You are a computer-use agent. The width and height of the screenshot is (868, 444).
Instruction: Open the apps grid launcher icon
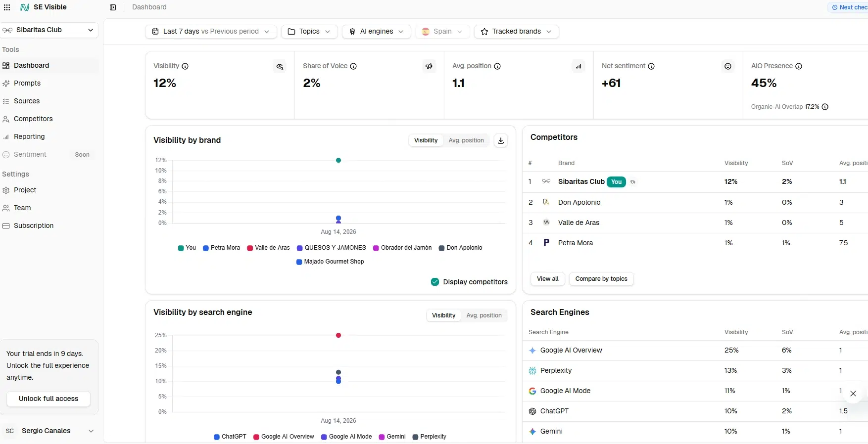pos(7,7)
